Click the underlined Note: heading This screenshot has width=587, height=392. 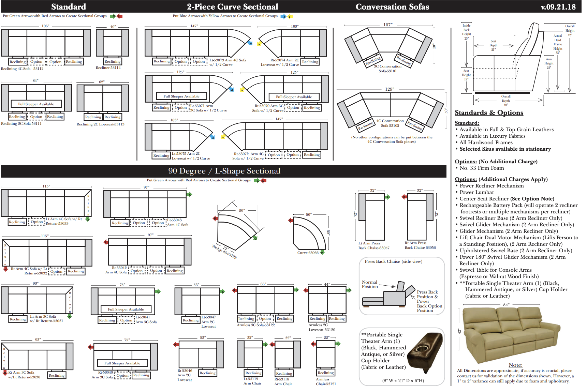515,365
